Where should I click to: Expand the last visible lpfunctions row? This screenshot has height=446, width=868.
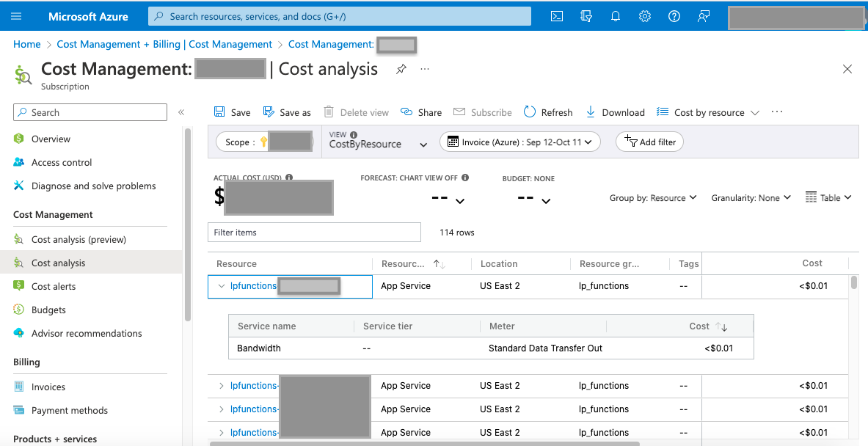pos(222,432)
